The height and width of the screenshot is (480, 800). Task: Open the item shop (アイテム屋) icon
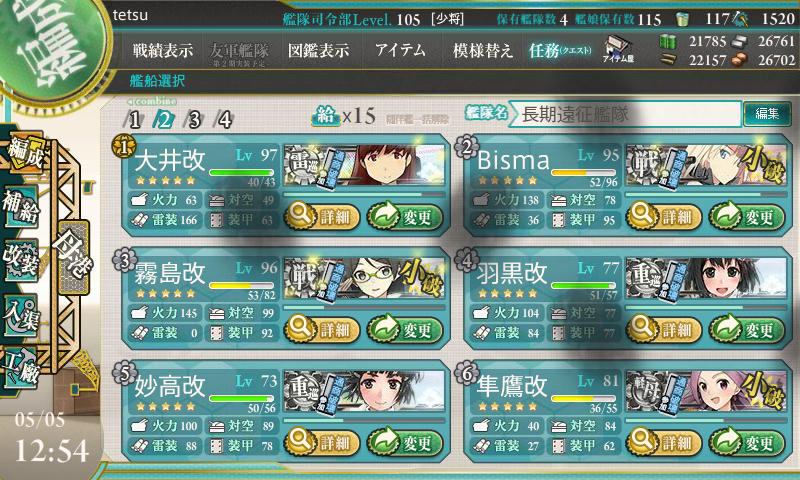click(x=618, y=49)
